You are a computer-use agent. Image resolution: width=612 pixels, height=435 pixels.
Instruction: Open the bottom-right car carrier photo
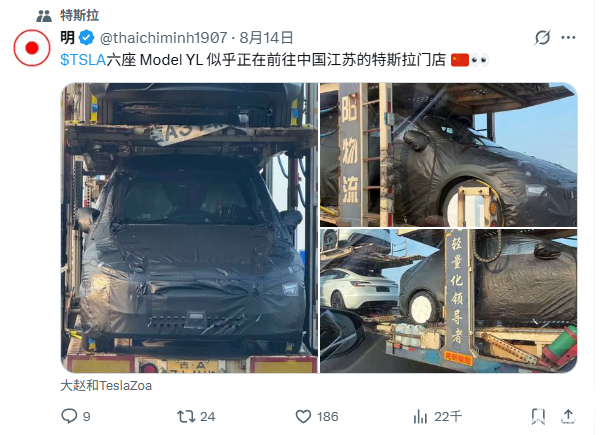click(x=448, y=301)
